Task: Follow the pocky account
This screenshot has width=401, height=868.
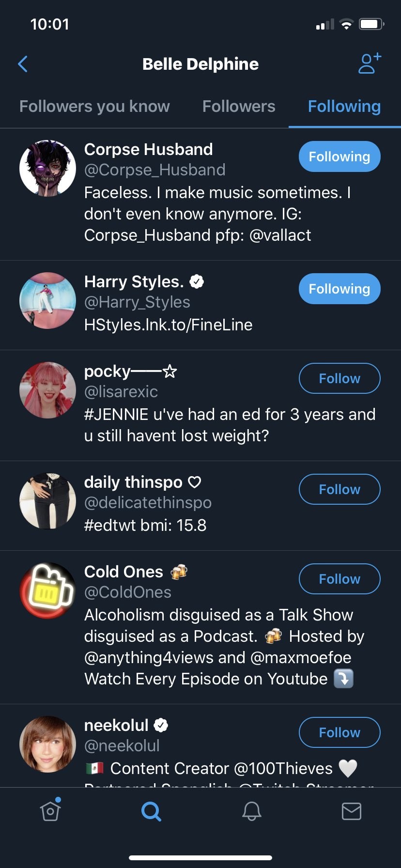Action: [339, 378]
